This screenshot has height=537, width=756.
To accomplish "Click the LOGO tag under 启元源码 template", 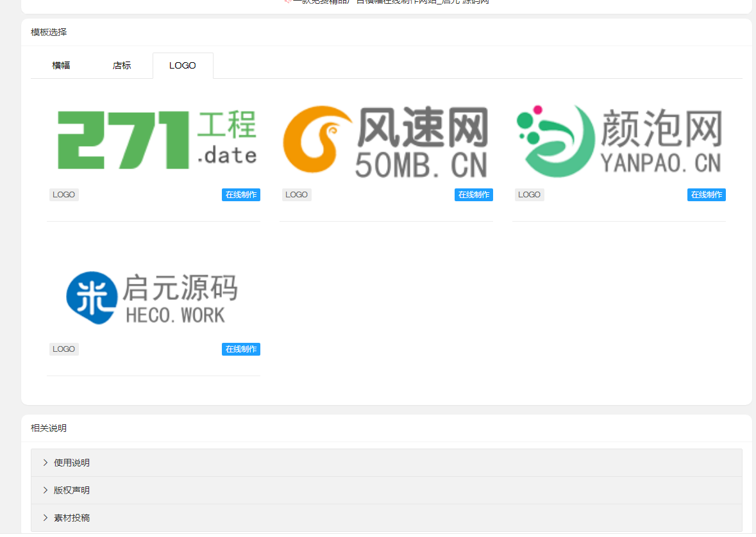I will coord(64,349).
